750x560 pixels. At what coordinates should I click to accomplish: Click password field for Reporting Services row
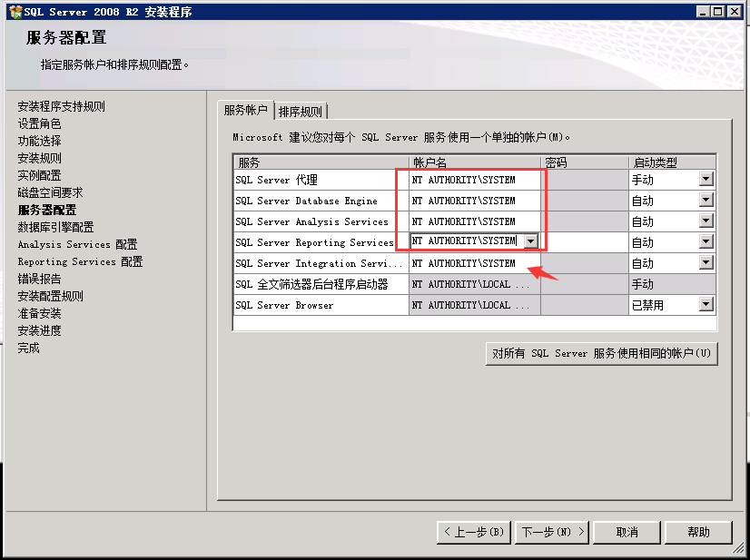click(585, 242)
